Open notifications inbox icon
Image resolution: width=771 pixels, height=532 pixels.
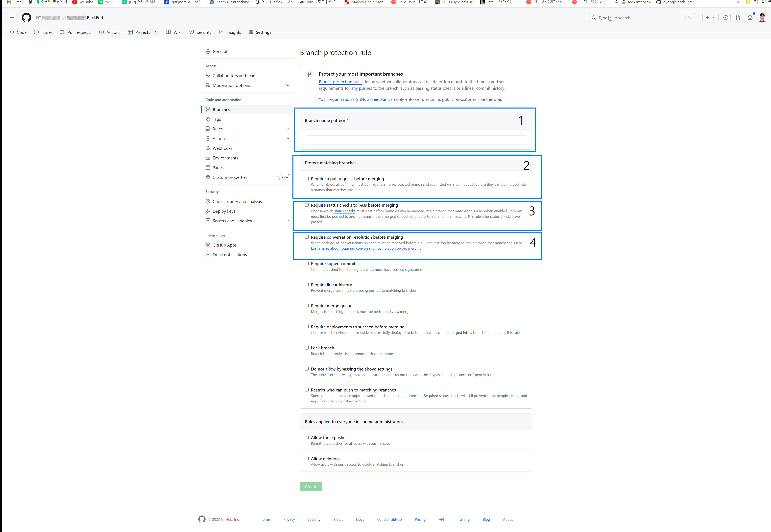[750, 18]
